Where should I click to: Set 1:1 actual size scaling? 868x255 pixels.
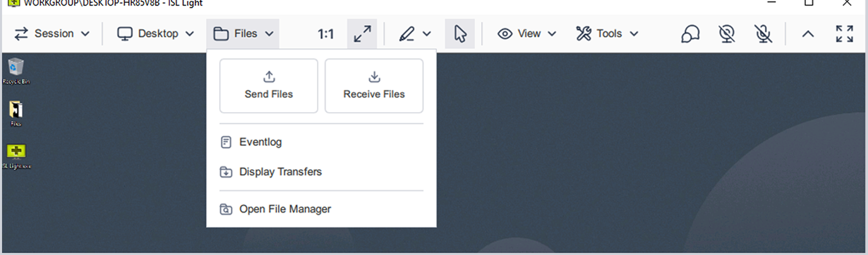click(x=326, y=34)
